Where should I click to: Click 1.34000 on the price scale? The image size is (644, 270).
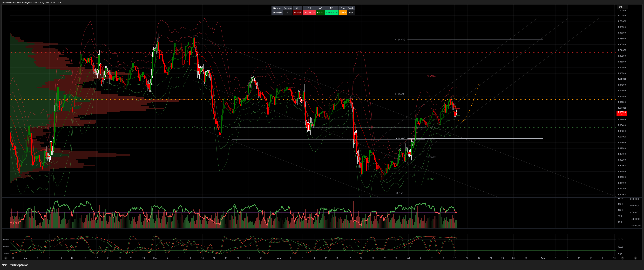pyautogui.click(x=622, y=108)
